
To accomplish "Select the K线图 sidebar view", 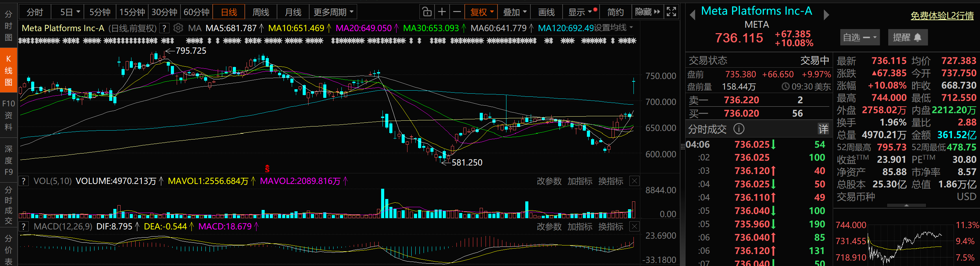I will point(8,71).
